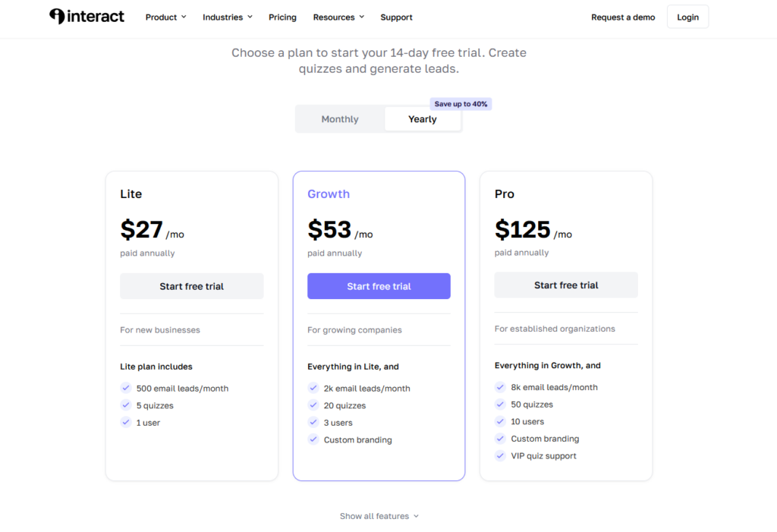777x532 pixels.
Task: Click the Interact logo in header
Action: click(87, 17)
